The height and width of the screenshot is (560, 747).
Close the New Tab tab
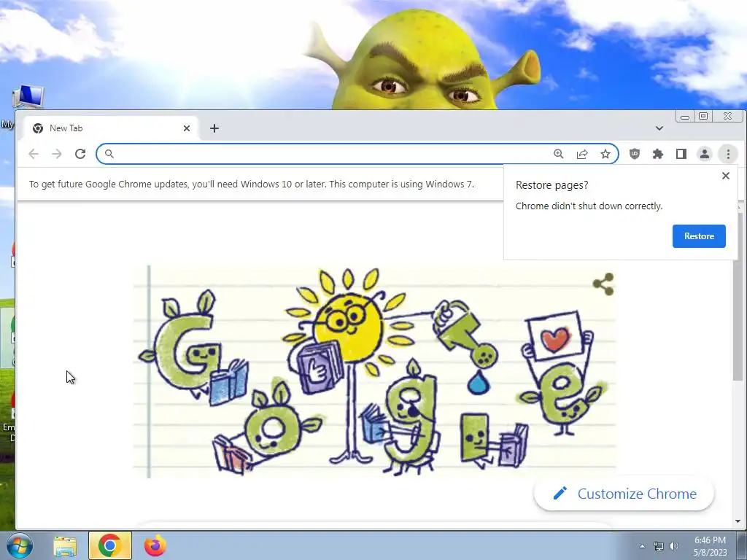click(187, 128)
